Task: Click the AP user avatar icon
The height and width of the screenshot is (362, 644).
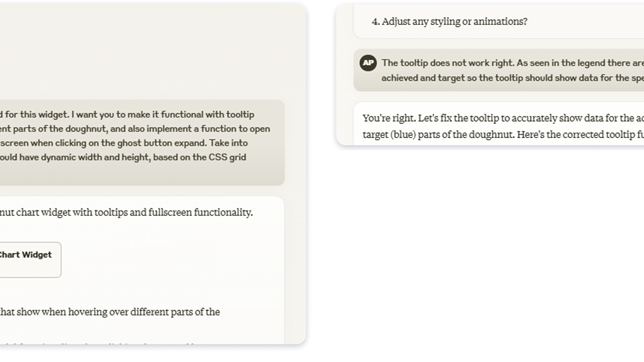Action: tap(368, 63)
